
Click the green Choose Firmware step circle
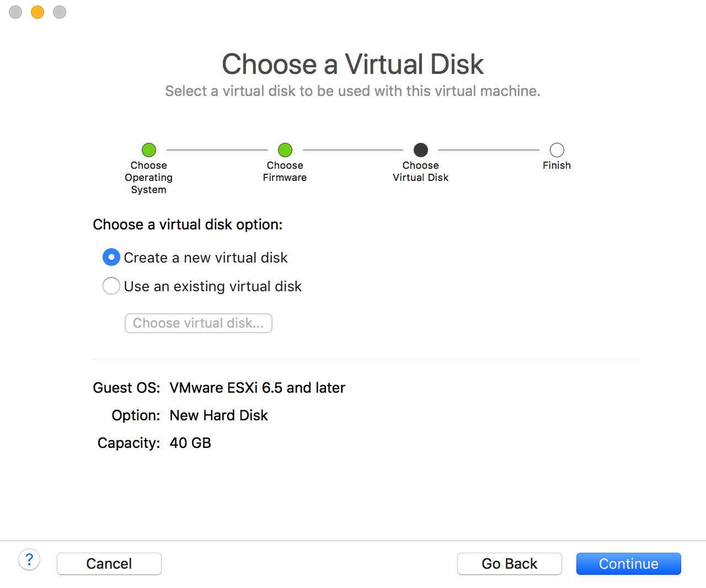click(x=285, y=149)
